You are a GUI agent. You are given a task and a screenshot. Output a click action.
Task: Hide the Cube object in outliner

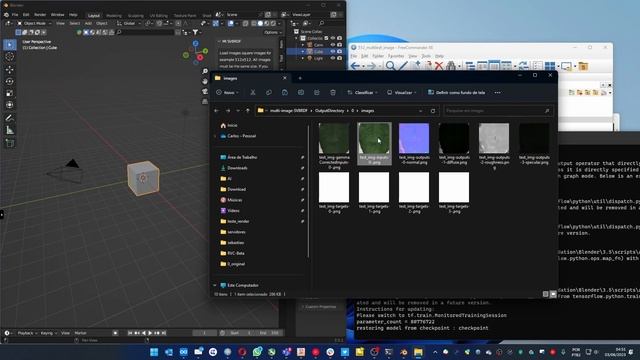click(x=333, y=51)
